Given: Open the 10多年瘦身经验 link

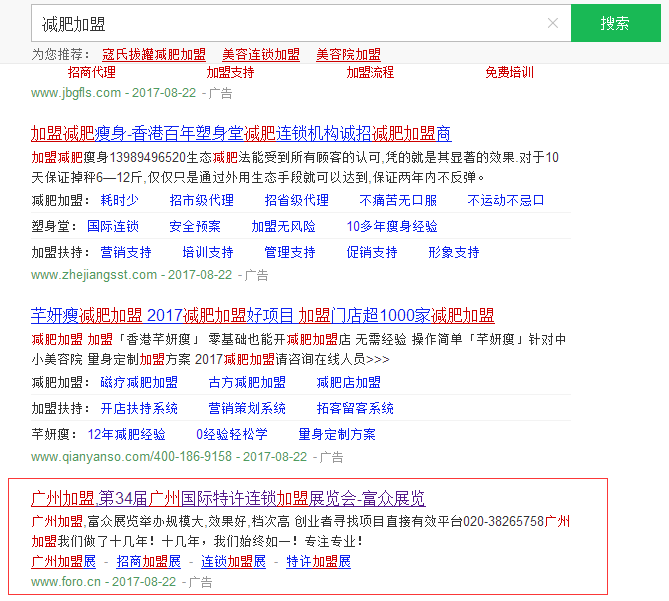Looking at the screenshot, I should [x=392, y=226].
